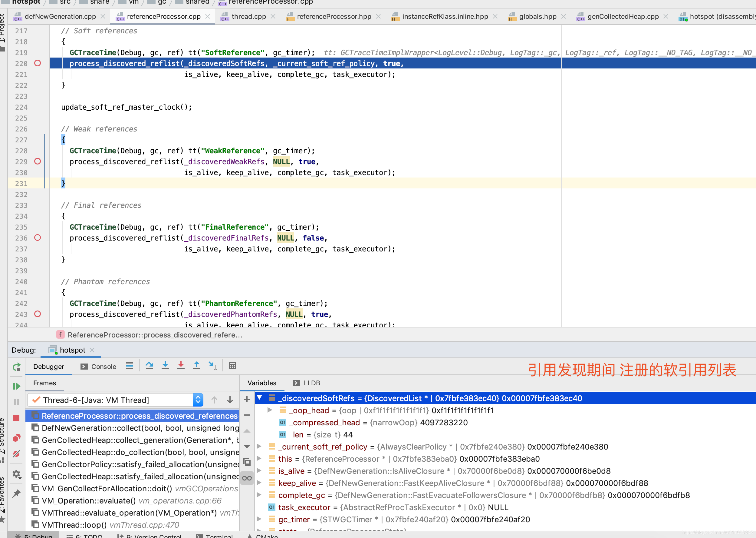
Task: Step over the current line
Action: (149, 365)
